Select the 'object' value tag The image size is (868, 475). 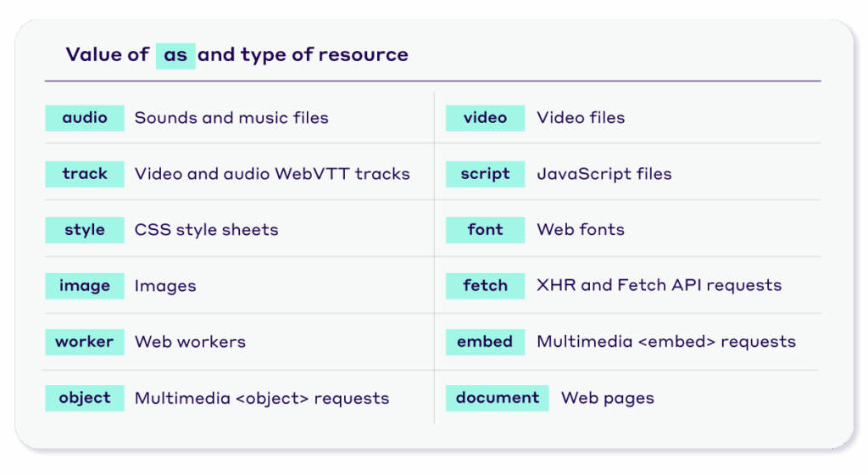pos(85,398)
